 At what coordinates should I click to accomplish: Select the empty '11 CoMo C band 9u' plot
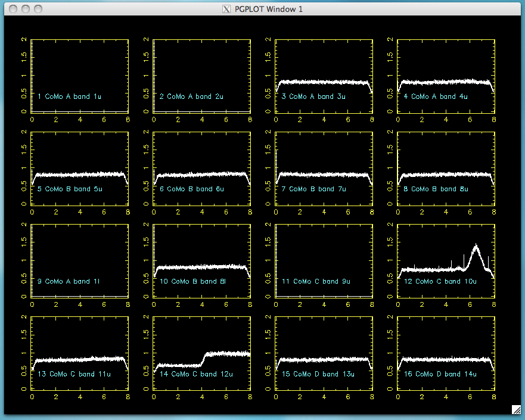[324, 260]
